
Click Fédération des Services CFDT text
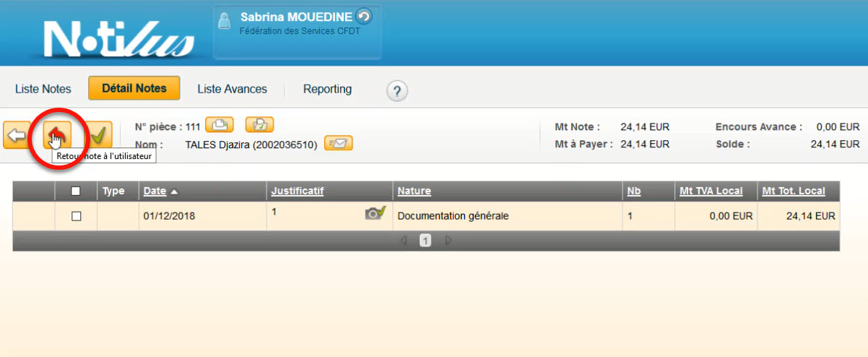click(x=300, y=31)
